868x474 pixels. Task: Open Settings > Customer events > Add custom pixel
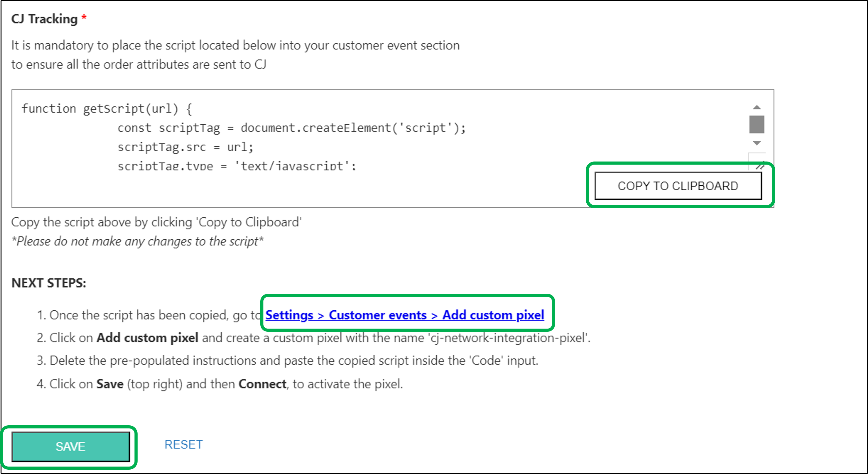click(x=404, y=315)
